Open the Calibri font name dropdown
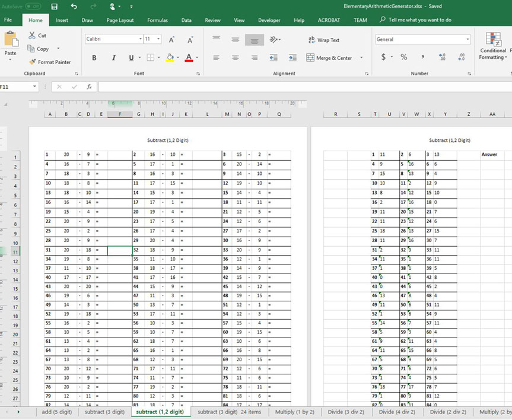This screenshot has height=420, width=512. coord(141,39)
